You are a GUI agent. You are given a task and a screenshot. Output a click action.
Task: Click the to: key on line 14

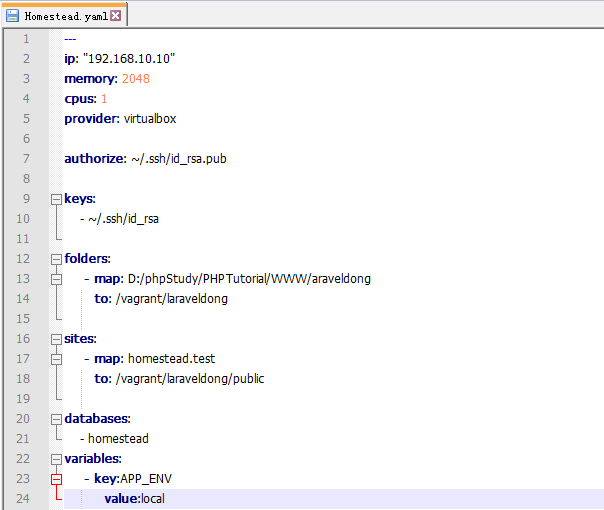[103, 299]
